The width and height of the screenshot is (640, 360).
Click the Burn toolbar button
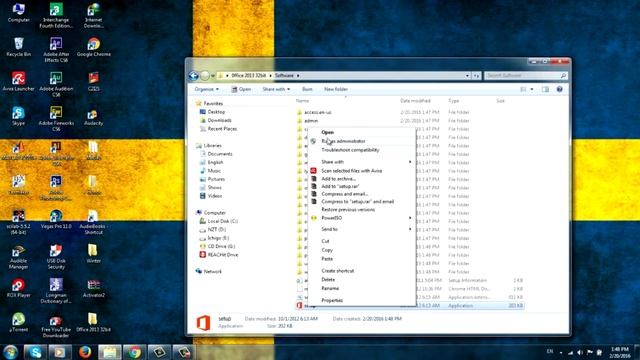point(307,89)
